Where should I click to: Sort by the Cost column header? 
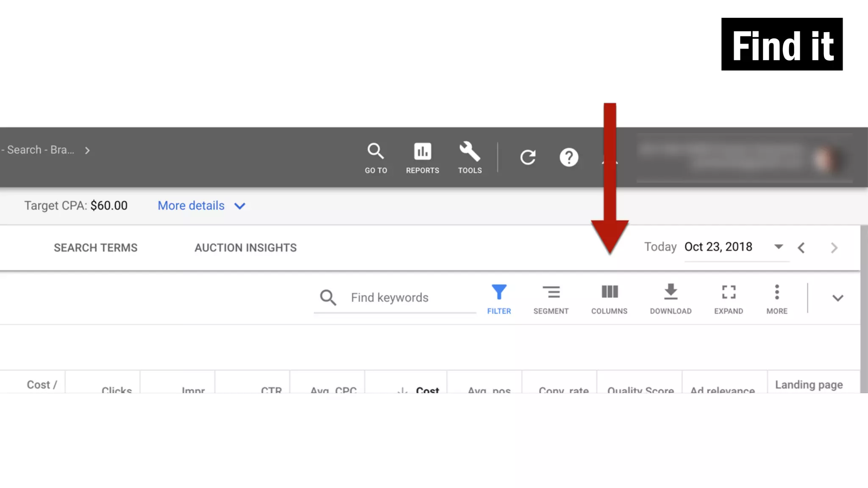[427, 389]
